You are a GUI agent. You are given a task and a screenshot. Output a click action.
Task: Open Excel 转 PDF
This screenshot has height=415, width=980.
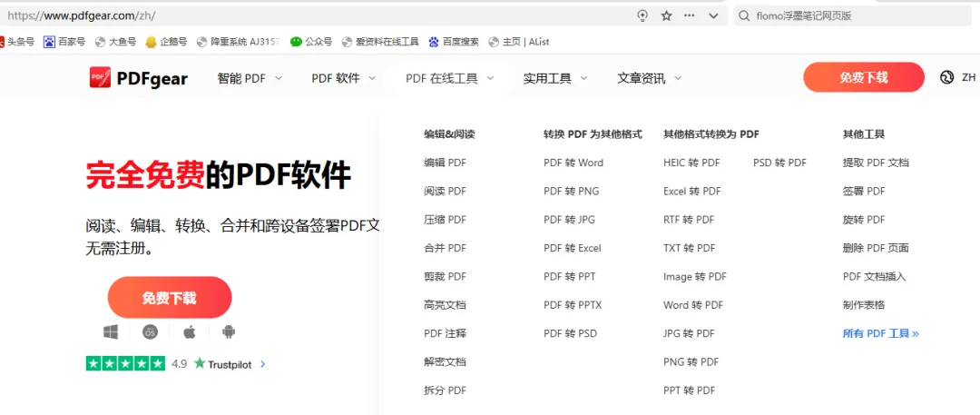click(691, 191)
